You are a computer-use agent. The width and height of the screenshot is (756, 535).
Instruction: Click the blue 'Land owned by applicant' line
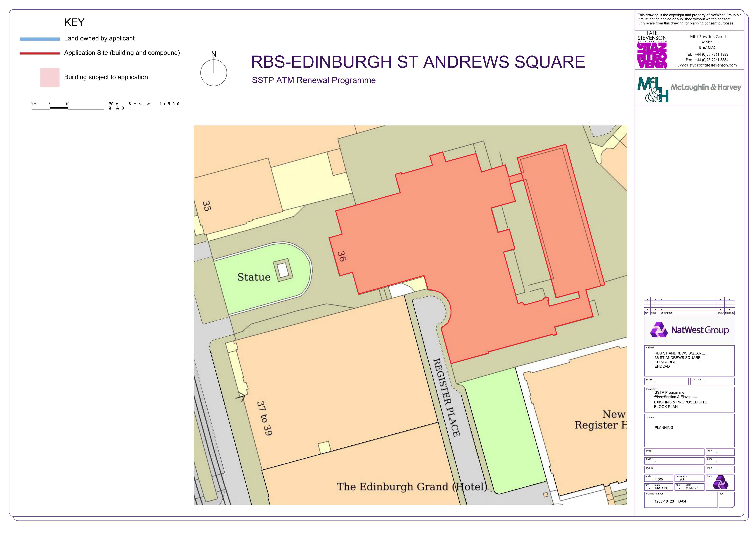39,39
